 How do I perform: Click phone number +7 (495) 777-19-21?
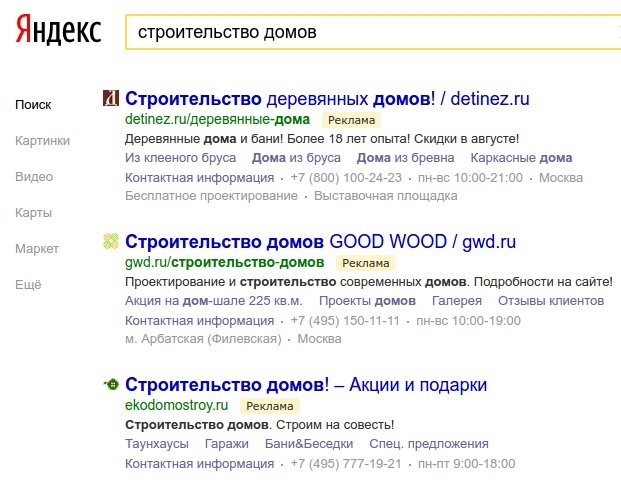(x=346, y=464)
